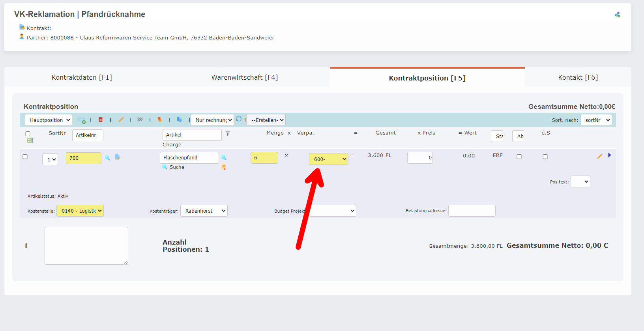644x331 pixels.
Task: Click the SortNr column header
Action: click(57, 133)
